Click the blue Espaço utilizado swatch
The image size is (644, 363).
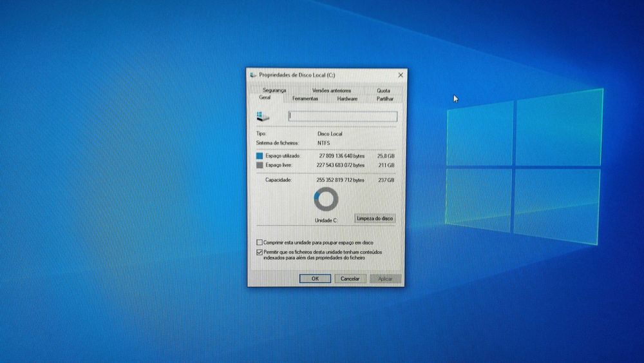(260, 156)
